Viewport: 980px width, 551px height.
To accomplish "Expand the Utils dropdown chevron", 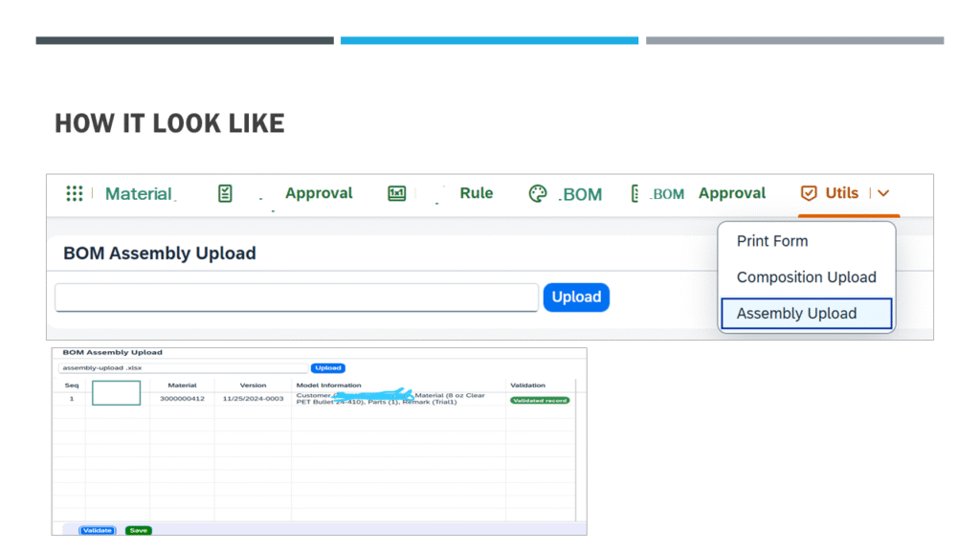I will pyautogui.click(x=883, y=193).
